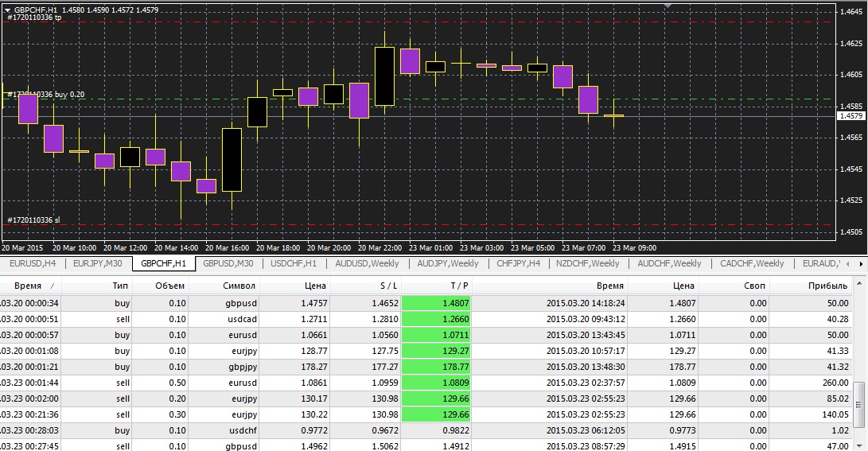Sort by the S / L column header

click(366, 286)
